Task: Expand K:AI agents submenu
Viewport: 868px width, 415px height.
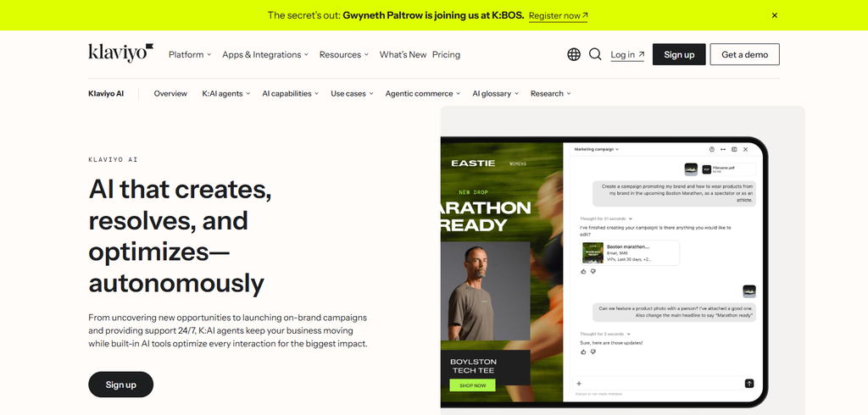Action: 225,93
